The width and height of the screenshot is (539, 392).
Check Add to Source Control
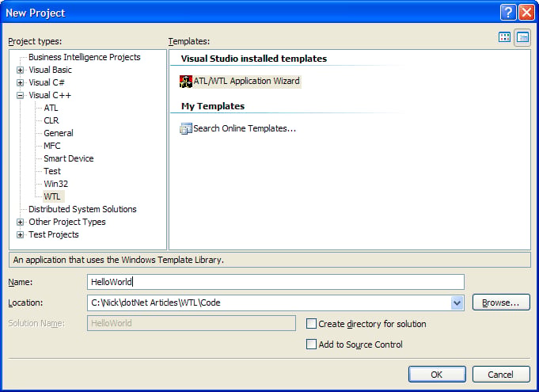(311, 344)
